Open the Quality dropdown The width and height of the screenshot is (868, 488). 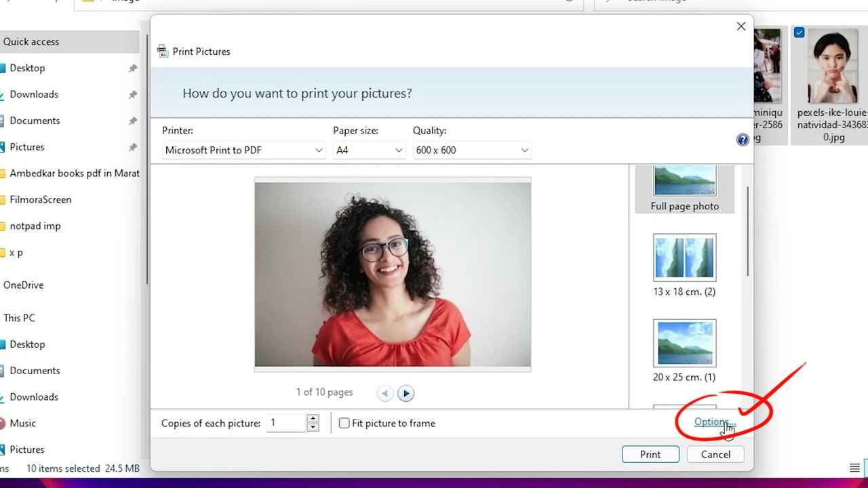click(x=471, y=150)
